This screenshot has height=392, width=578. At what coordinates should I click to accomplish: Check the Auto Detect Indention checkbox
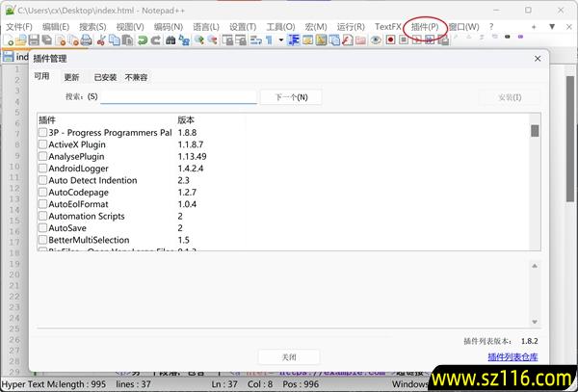pyautogui.click(x=42, y=180)
